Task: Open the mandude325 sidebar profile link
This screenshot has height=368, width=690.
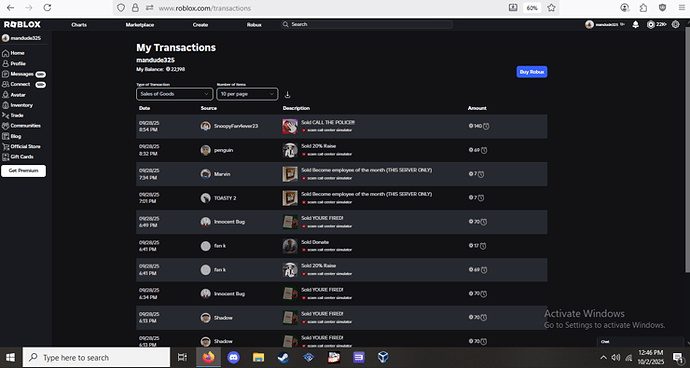Action: [x=21, y=38]
